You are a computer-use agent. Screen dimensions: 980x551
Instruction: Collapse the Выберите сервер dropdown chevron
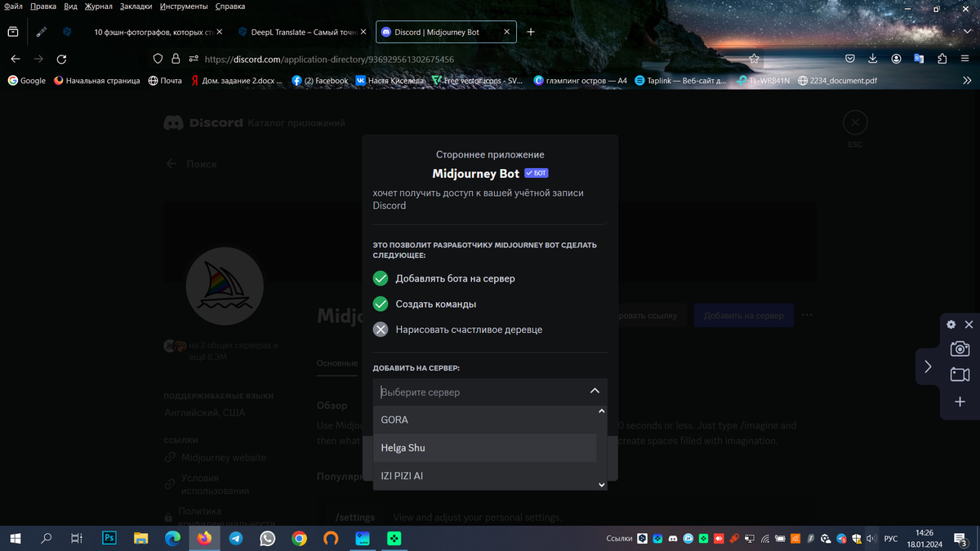(x=595, y=392)
